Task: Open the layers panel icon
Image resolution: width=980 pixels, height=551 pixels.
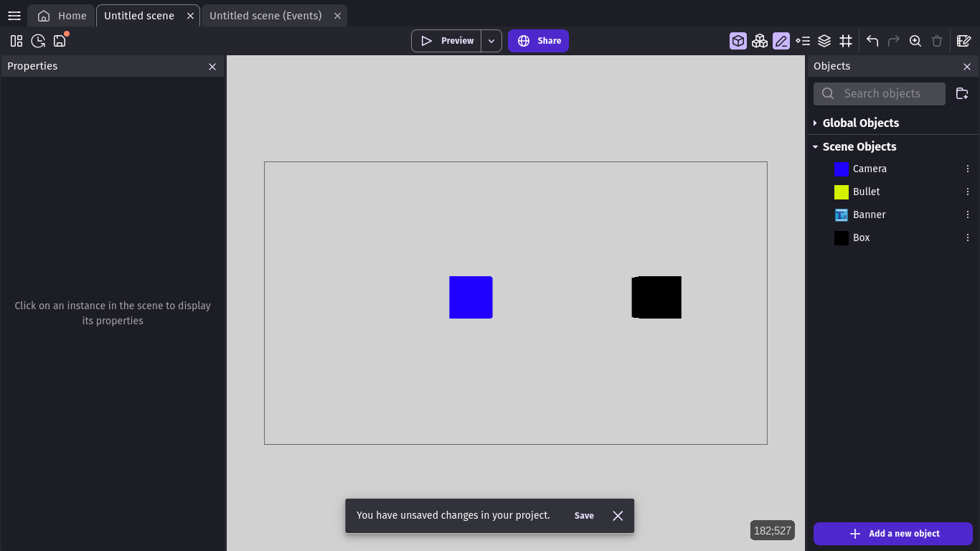Action: point(824,41)
